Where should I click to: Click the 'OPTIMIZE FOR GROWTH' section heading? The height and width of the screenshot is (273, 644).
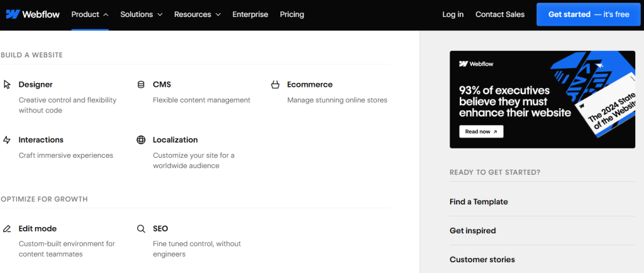(44, 199)
